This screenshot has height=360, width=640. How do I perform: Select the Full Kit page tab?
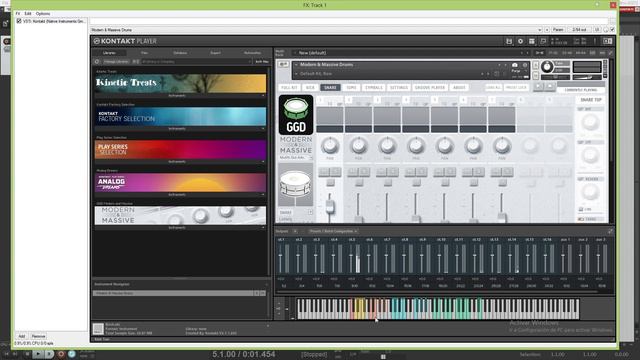[x=289, y=87]
